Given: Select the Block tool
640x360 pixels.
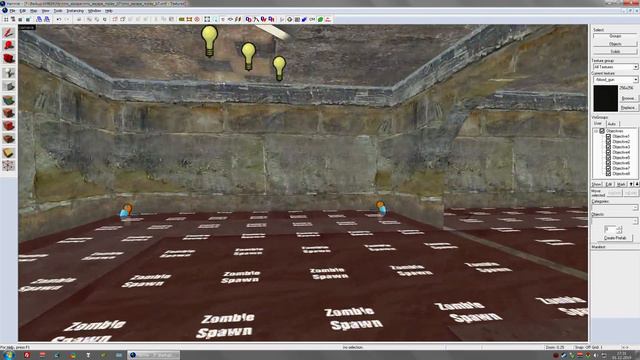Looking at the screenshot, I should coord(9,86).
